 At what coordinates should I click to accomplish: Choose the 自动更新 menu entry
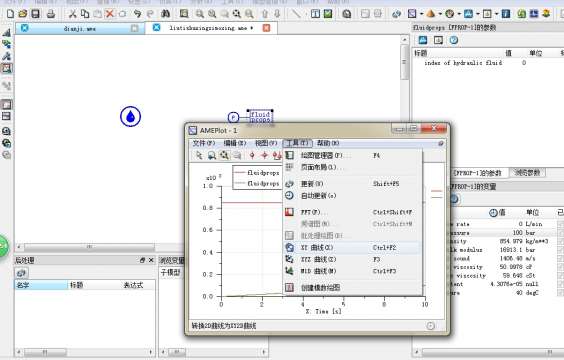352,196
